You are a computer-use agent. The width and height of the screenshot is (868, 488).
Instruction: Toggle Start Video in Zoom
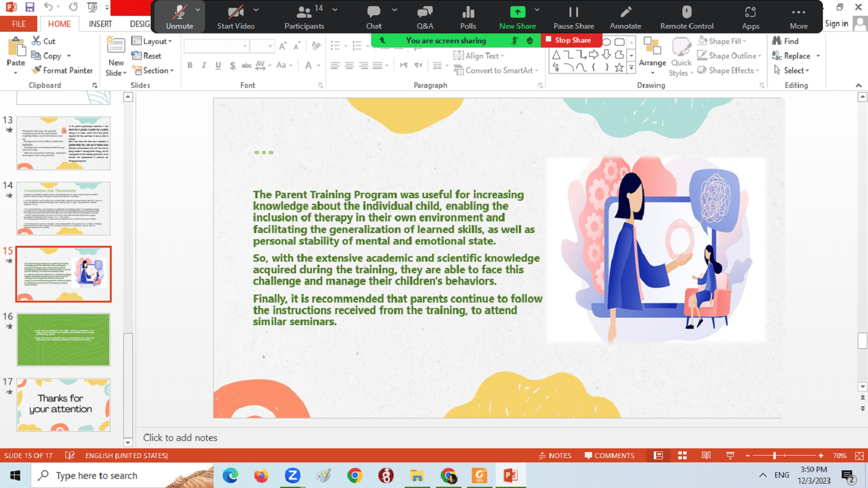point(235,17)
